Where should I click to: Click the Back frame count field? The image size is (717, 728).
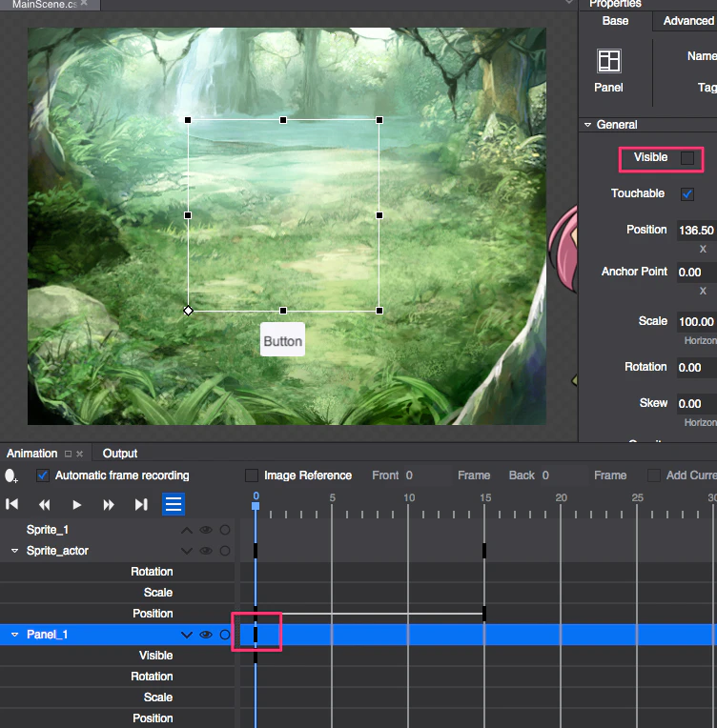[x=563, y=475]
